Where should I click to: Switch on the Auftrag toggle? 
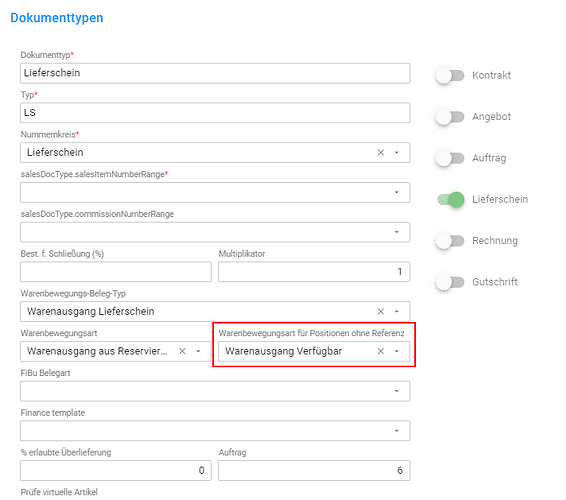(450, 158)
